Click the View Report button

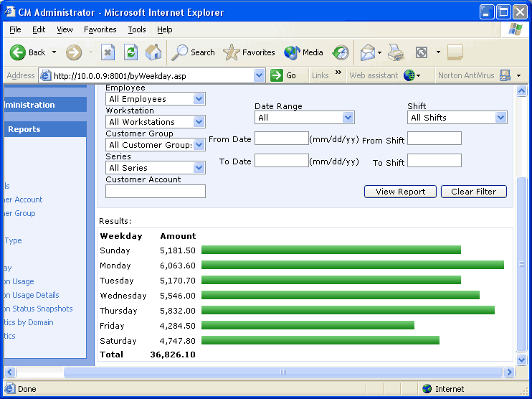400,192
